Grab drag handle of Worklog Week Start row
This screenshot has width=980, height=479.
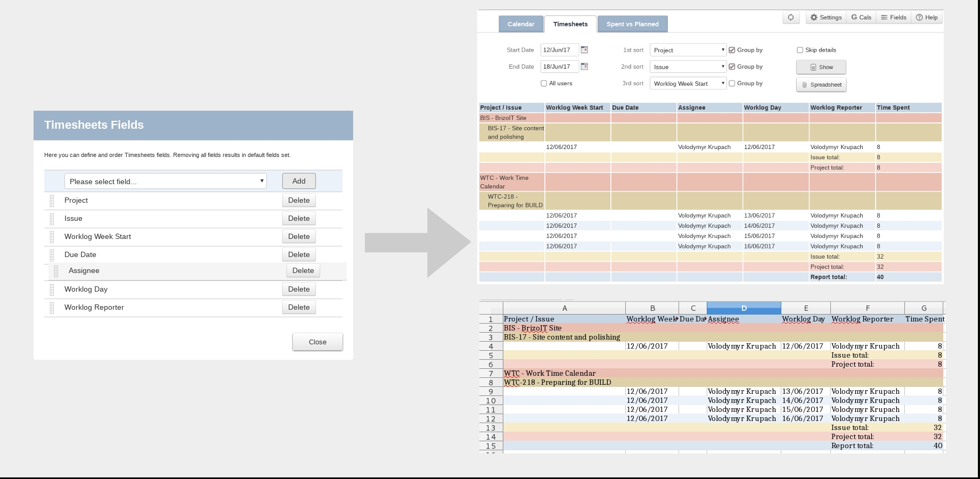tap(52, 237)
